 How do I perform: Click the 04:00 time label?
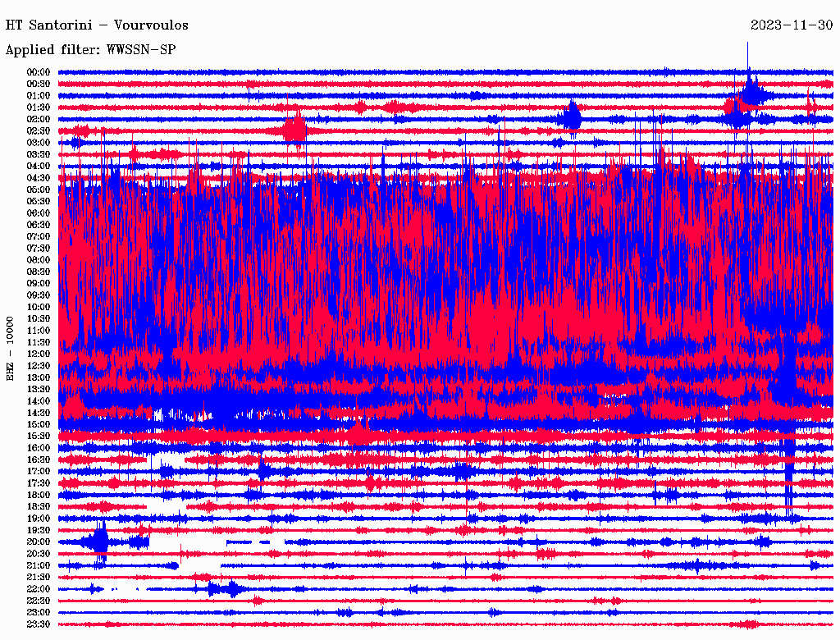point(39,167)
